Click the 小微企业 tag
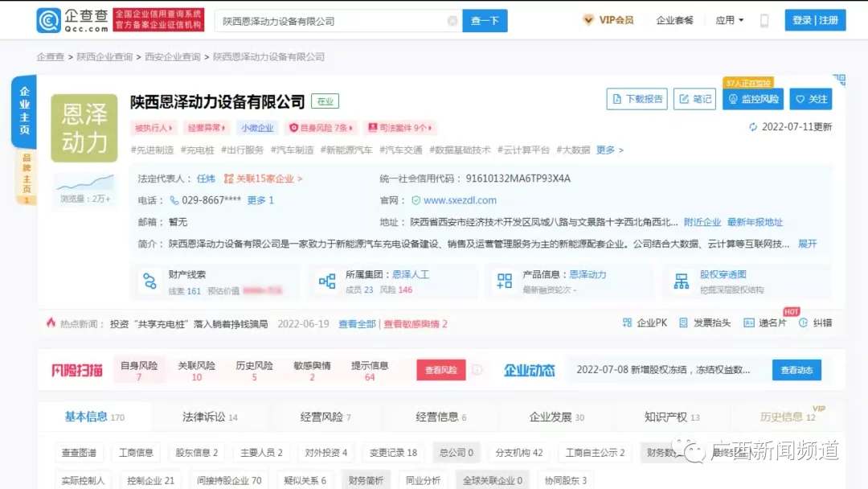 [257, 128]
